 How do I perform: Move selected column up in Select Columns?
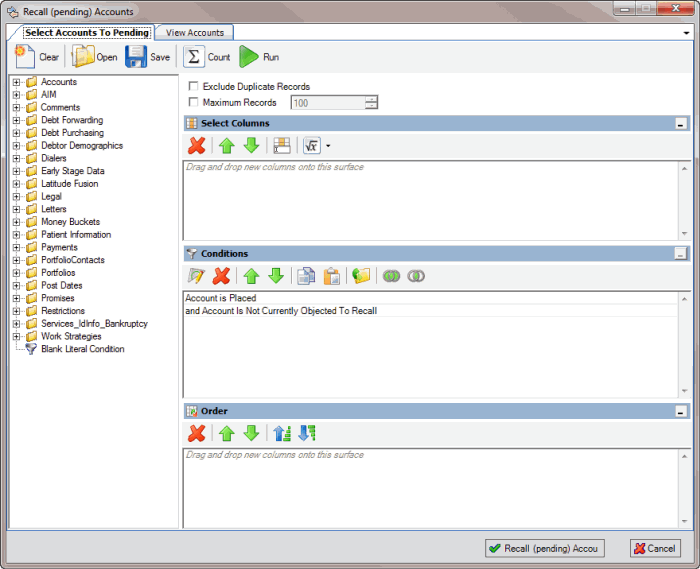click(227, 146)
